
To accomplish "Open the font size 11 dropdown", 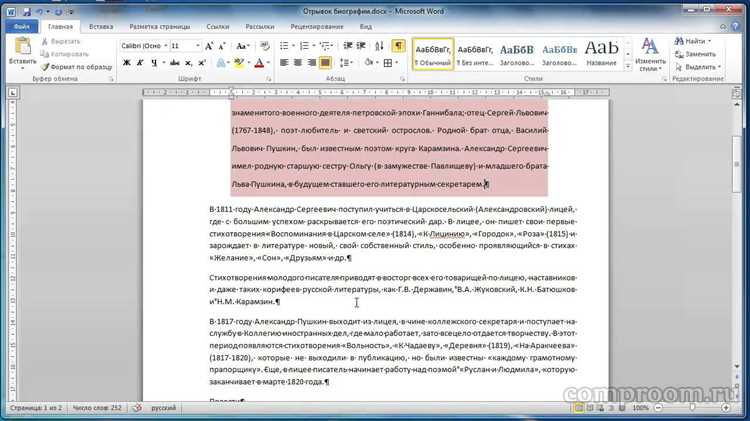I will [x=198, y=46].
